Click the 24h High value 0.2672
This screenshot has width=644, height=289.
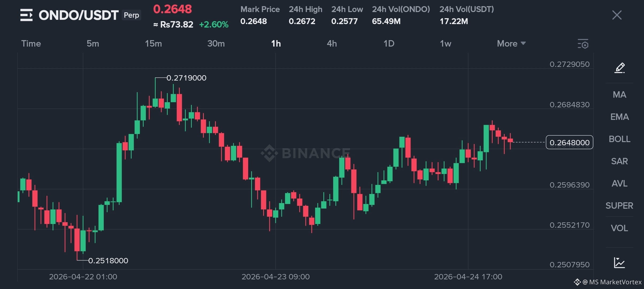(302, 21)
